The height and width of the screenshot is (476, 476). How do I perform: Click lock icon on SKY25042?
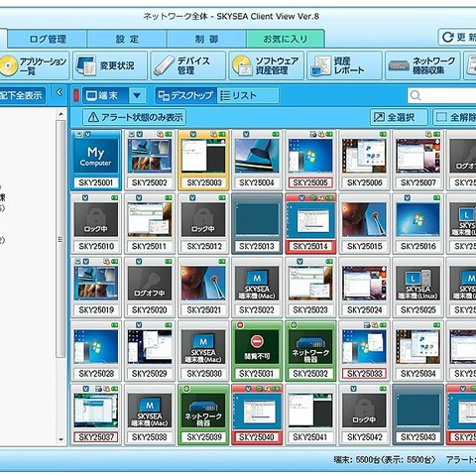coord(364,408)
